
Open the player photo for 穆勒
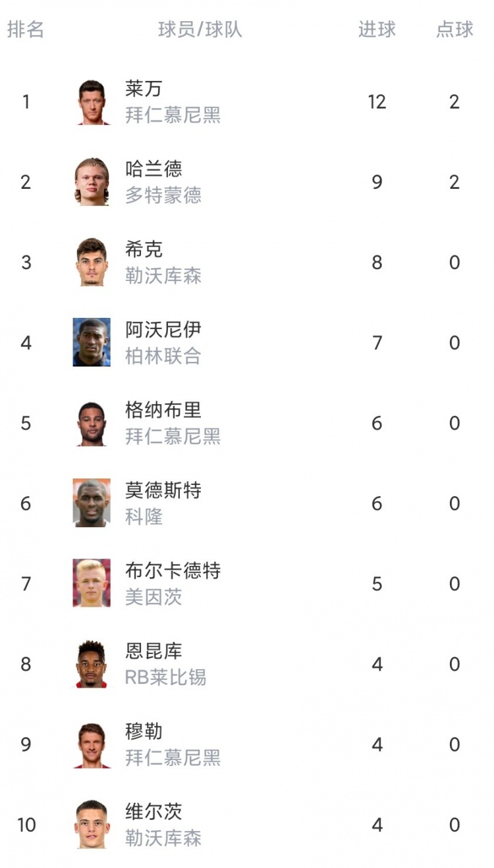(92, 744)
